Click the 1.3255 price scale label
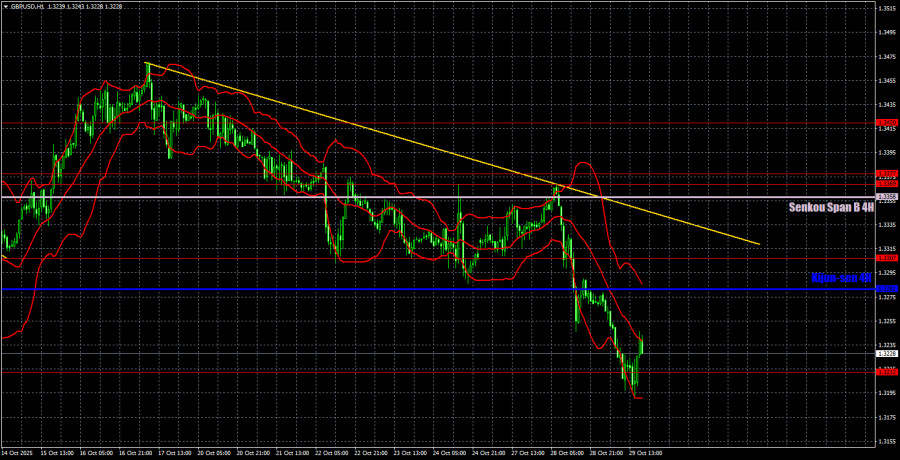 point(886,322)
